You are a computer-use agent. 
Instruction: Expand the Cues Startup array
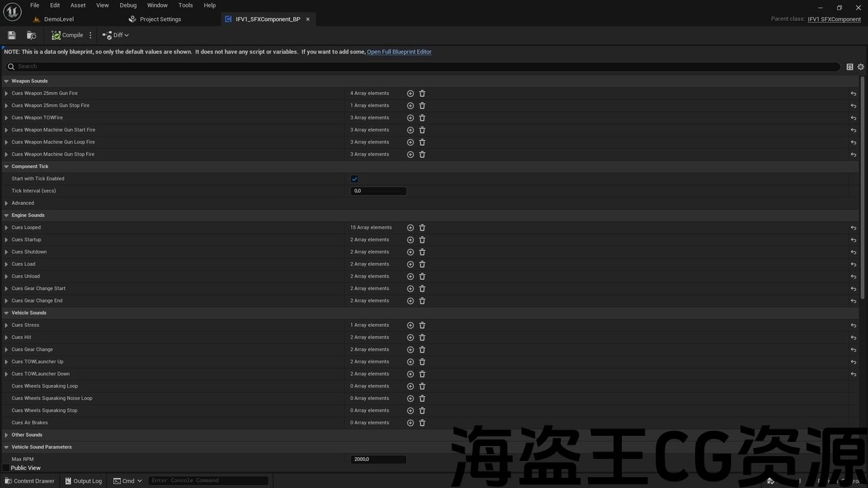point(7,240)
